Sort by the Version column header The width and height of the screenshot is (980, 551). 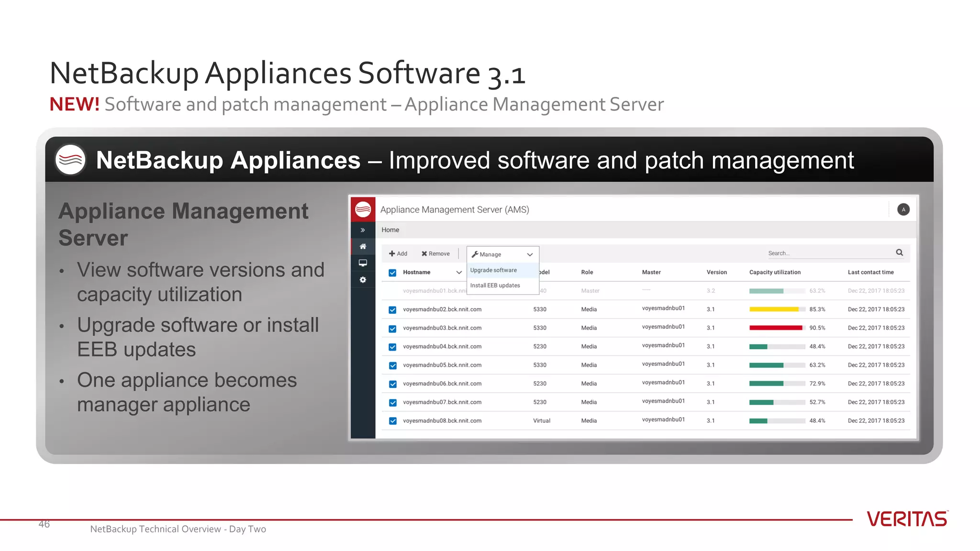(716, 272)
